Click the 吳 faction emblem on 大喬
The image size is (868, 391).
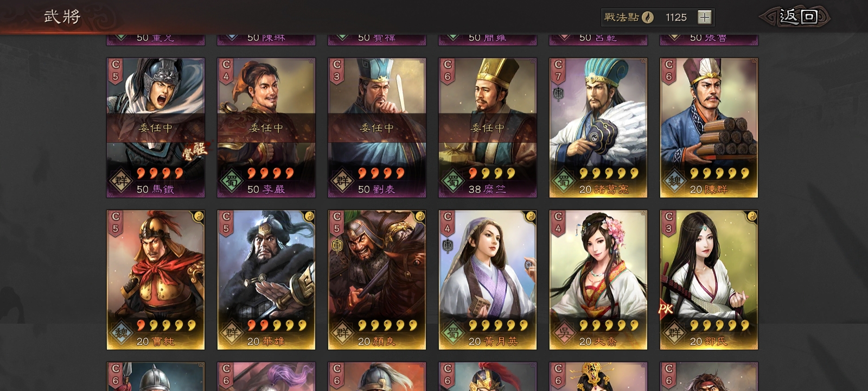point(563,333)
